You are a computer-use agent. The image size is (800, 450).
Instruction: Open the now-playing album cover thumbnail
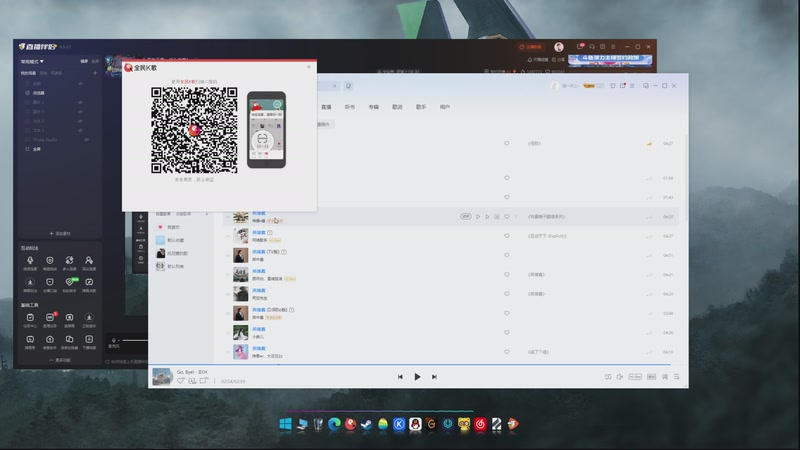click(x=162, y=377)
